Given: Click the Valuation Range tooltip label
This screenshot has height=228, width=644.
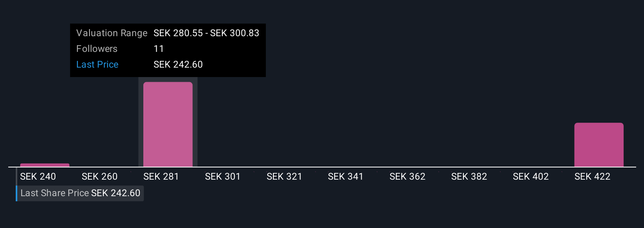Looking at the screenshot, I should tap(112, 33).
